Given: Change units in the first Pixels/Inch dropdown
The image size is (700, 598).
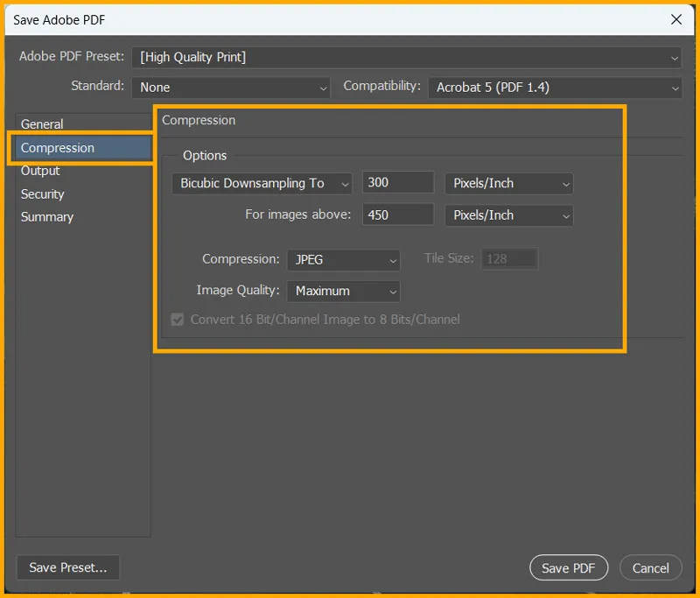Looking at the screenshot, I should [508, 183].
